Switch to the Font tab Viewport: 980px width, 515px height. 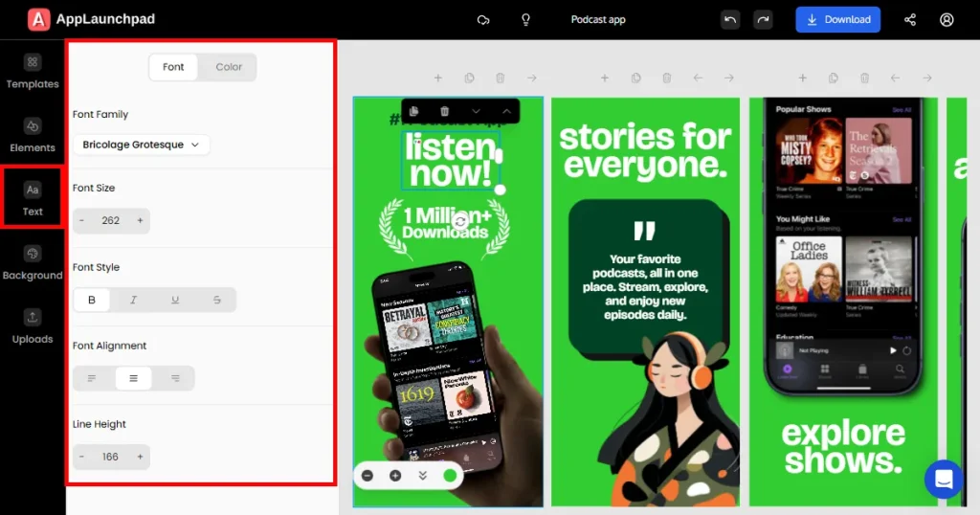click(173, 67)
